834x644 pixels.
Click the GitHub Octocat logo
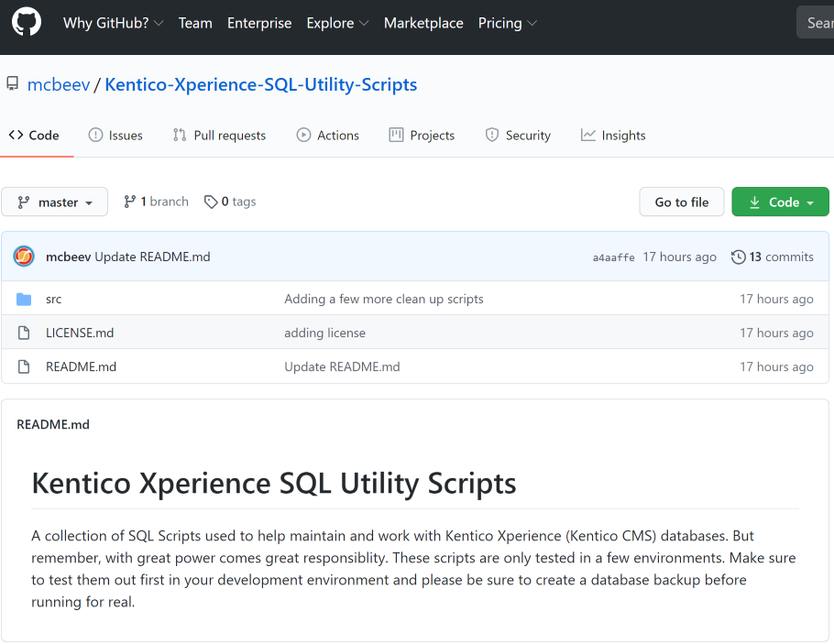click(x=27, y=22)
